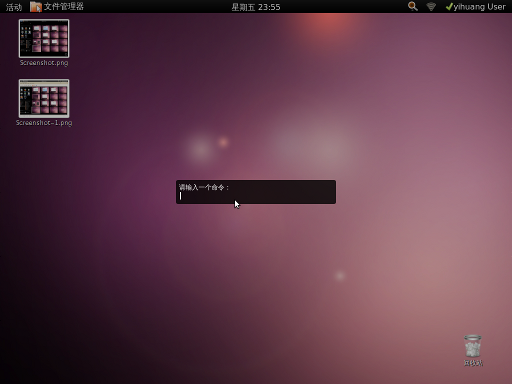
Task: Select the Screenshot.png thumbnail on desktop
Action: [44, 38]
